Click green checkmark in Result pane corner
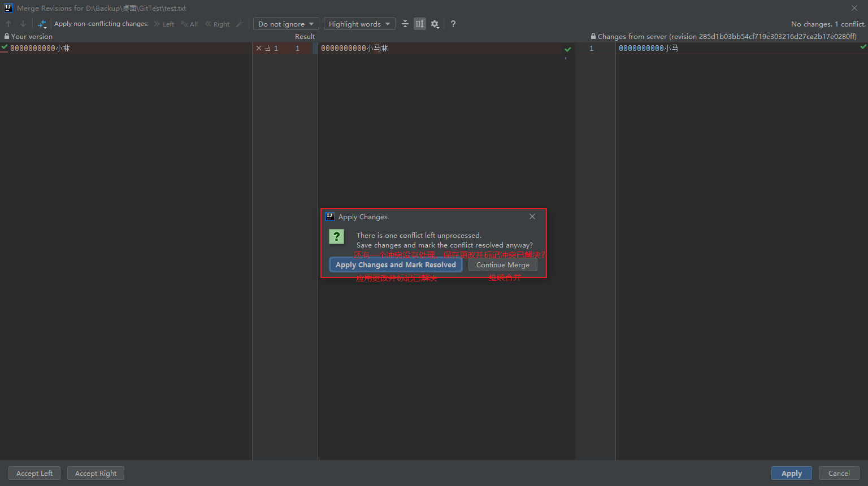Viewport: 868px width, 486px height. tap(568, 50)
